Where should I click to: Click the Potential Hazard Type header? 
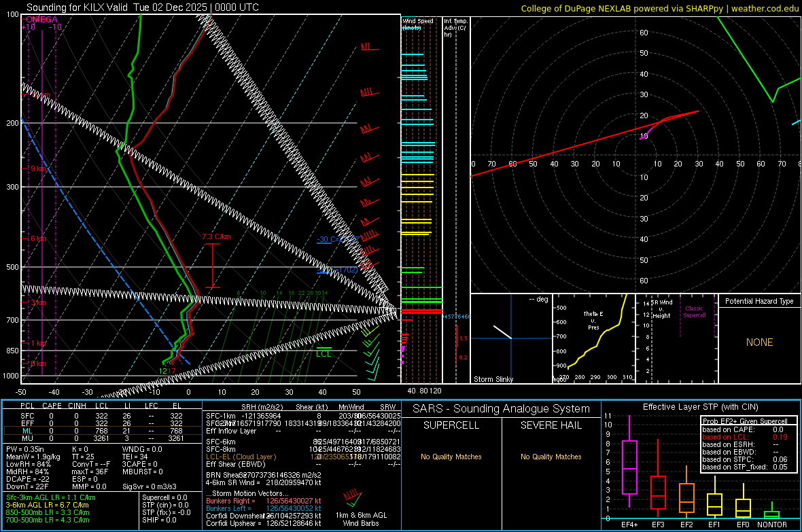click(x=759, y=301)
